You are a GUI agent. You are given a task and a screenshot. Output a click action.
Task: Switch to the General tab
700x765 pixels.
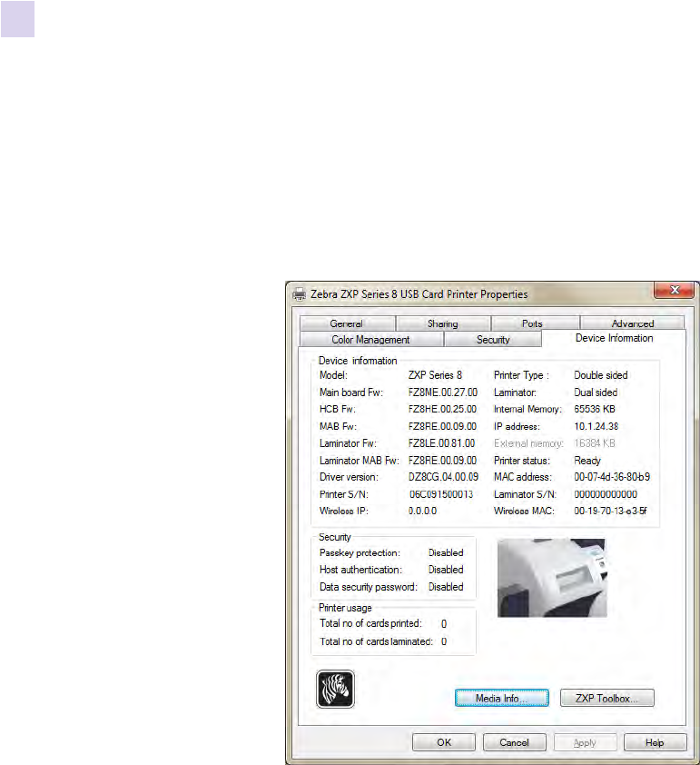click(x=347, y=323)
